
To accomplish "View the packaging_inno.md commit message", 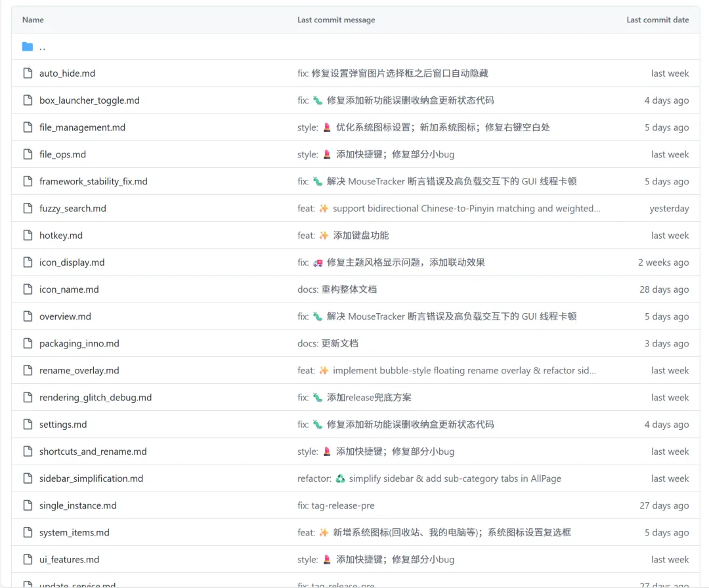I will tap(328, 343).
